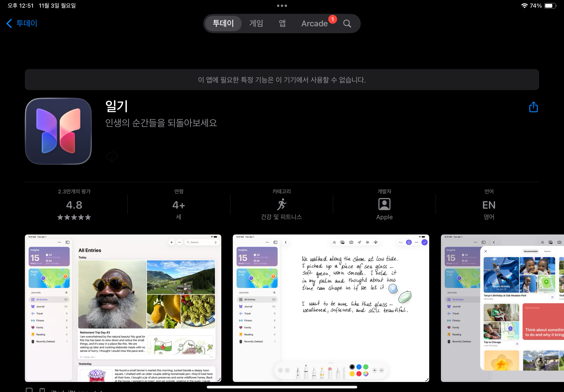Select the 투데이 tab in the top bar
This screenshot has width=564, height=392.
(x=223, y=24)
